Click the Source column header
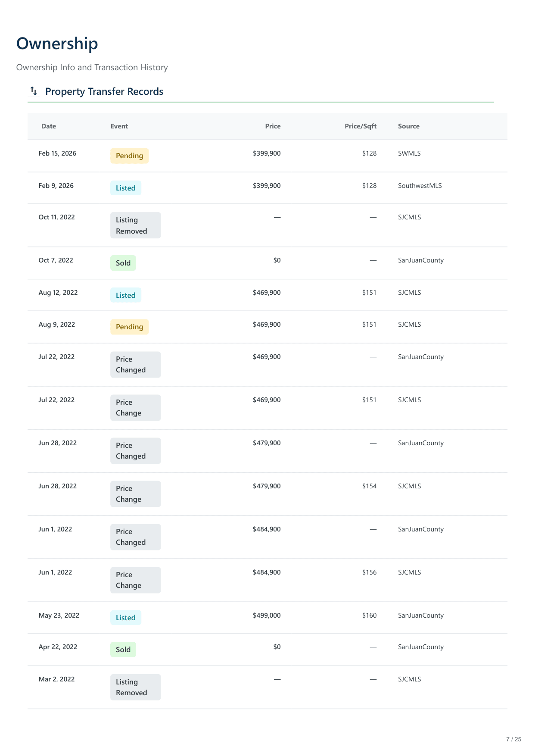The width and height of the screenshot is (535, 756). pos(408,126)
